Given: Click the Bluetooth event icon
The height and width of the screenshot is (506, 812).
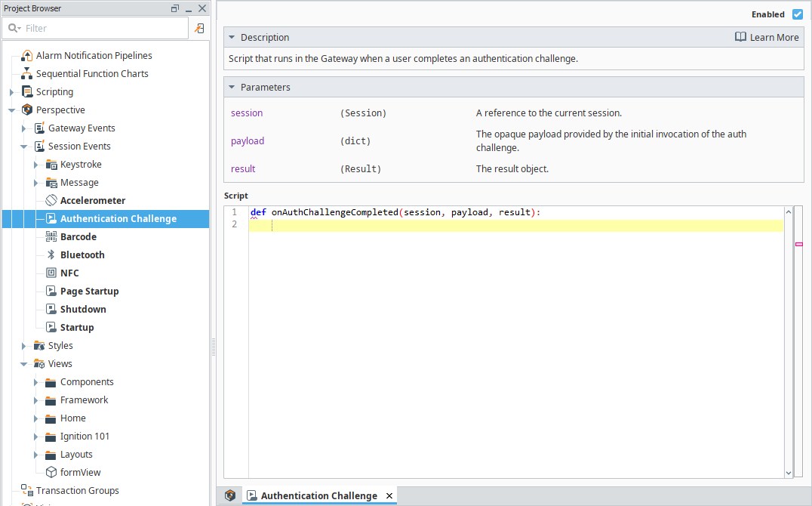Looking at the screenshot, I should coord(51,255).
